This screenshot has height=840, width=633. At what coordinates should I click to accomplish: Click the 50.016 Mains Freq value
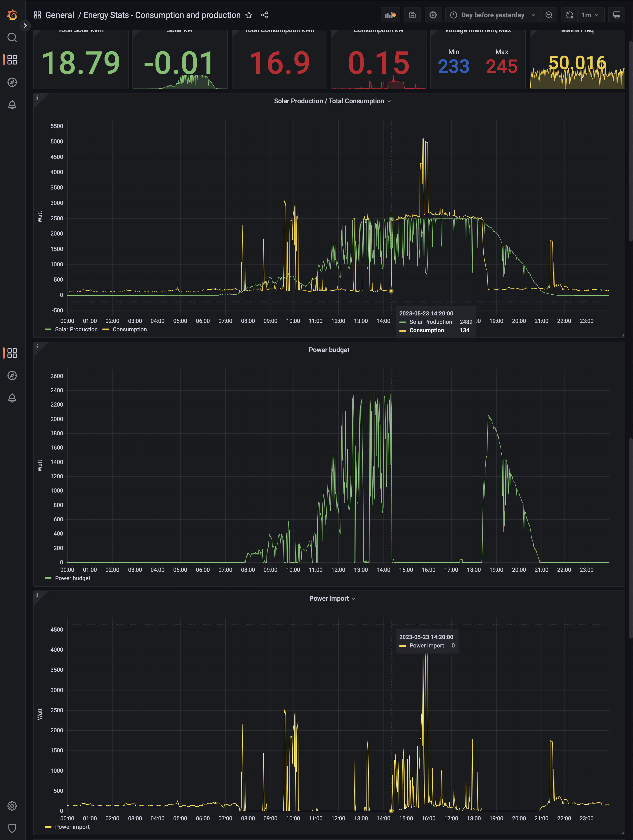tap(578, 63)
